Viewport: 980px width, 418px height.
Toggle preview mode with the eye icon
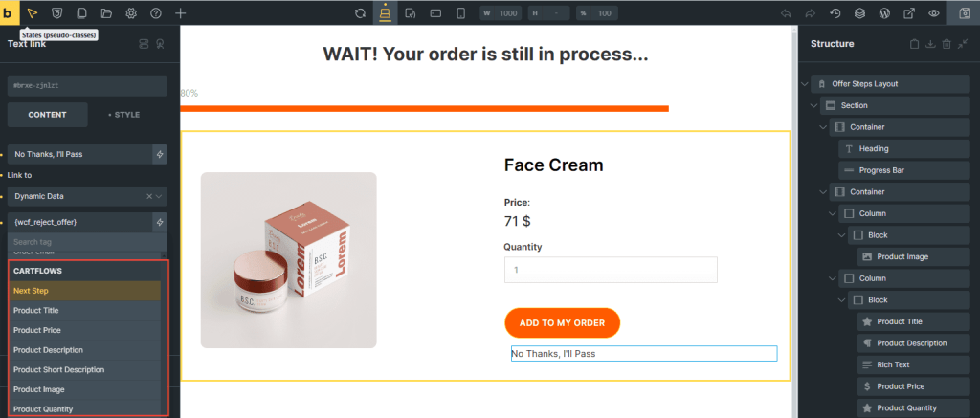(934, 13)
